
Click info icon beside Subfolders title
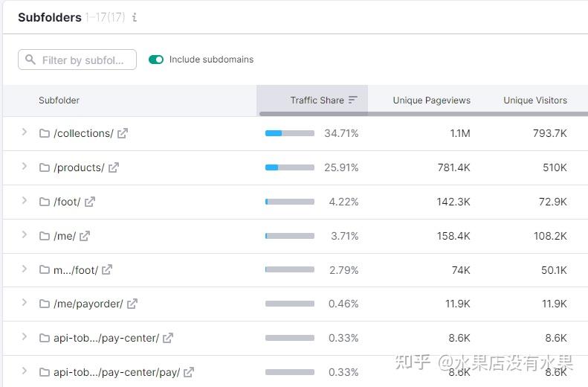135,18
